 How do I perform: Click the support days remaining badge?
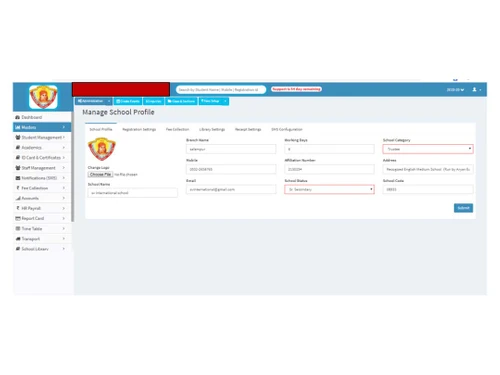click(x=296, y=89)
